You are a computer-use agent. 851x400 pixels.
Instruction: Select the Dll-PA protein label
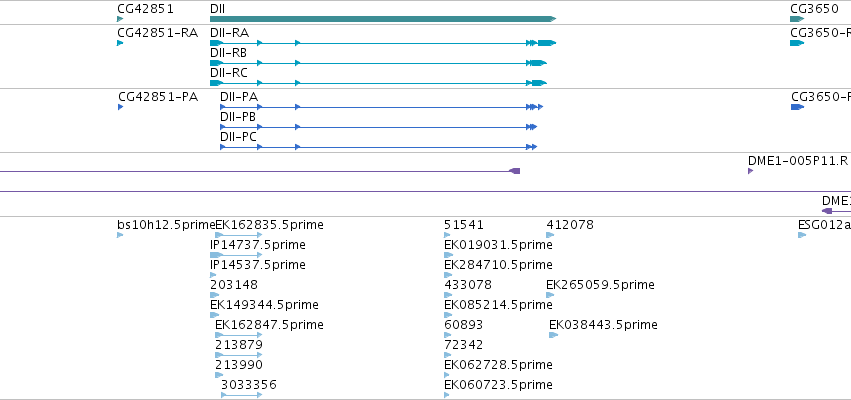coord(239,97)
